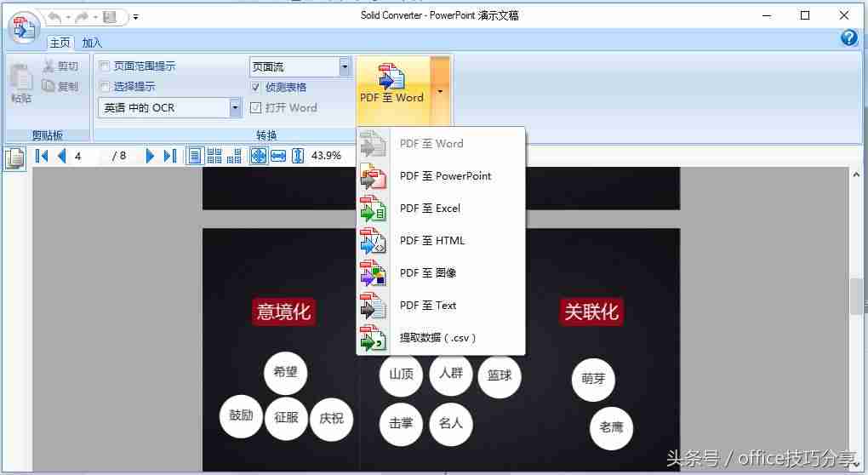Select PDF 至 PowerPoint menu entry

(x=441, y=176)
